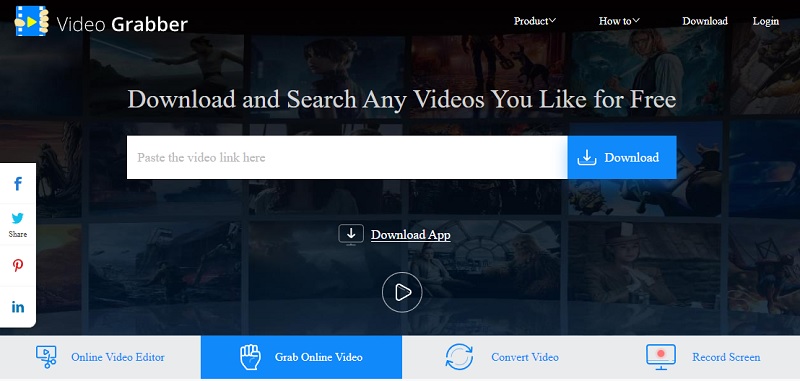This screenshot has height=381, width=800.
Task: Click the blue Download button
Action: (622, 157)
